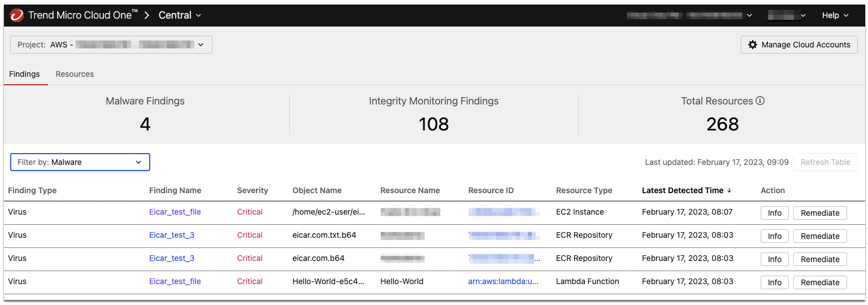Screen dimensions: 868x305
Task: Click Remediate for the EC2 Instance finding
Action: [820, 213]
